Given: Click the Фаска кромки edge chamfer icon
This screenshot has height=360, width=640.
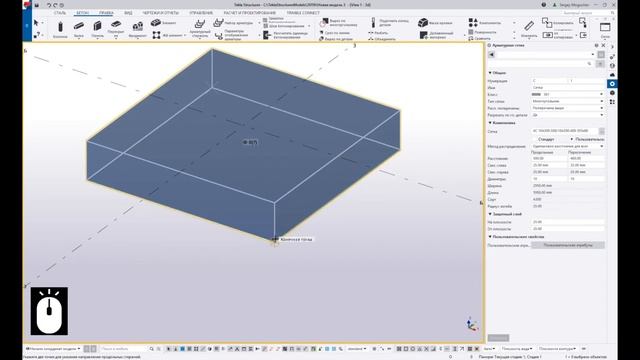Looking at the screenshot, I should (x=423, y=23).
